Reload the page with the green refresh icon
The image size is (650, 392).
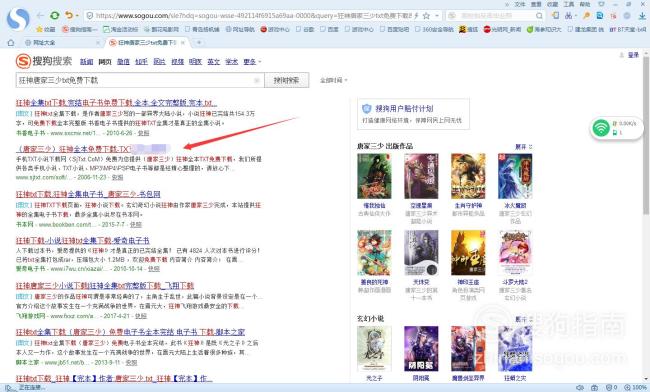click(x=55, y=16)
